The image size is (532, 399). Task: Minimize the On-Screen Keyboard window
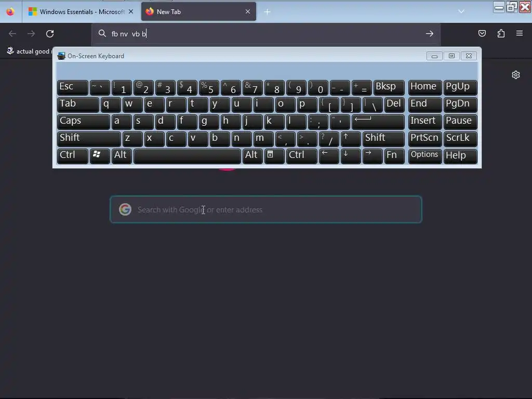click(434, 56)
